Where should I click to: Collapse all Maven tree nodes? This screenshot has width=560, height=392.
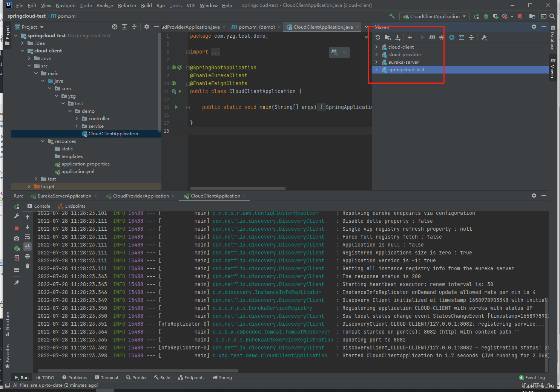(471, 37)
